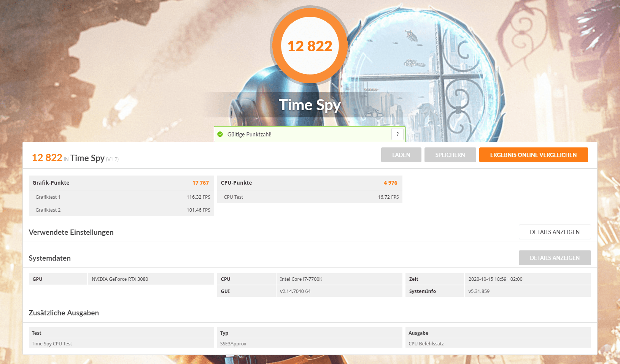Click ERGEBNIS ONLINE VERGLEICHEN button

(534, 155)
